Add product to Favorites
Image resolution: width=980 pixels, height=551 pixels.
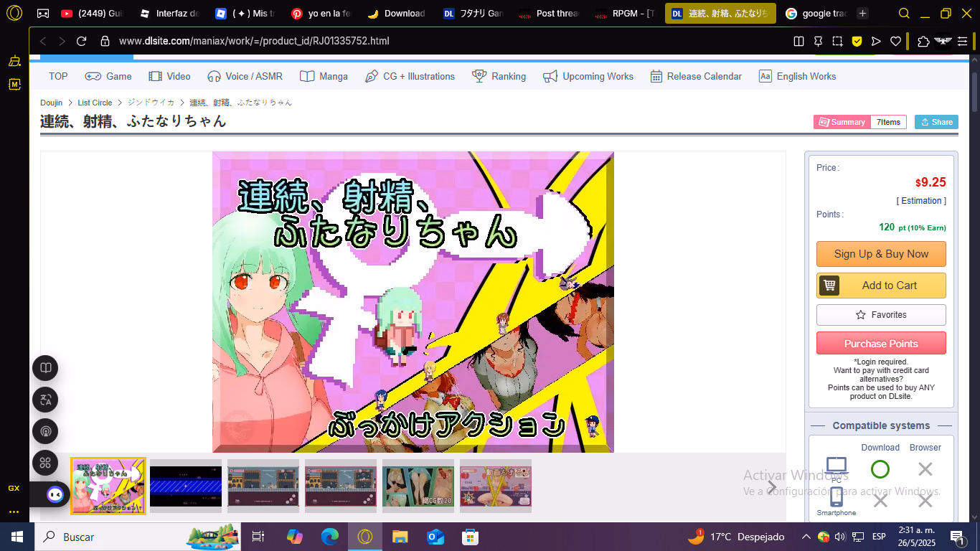point(881,315)
